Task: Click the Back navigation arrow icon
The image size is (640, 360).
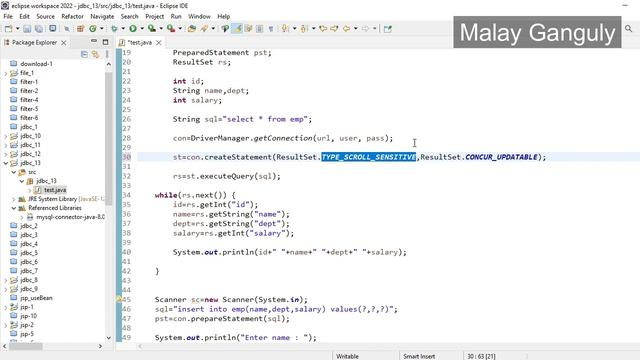Action: pyautogui.click(x=347, y=29)
